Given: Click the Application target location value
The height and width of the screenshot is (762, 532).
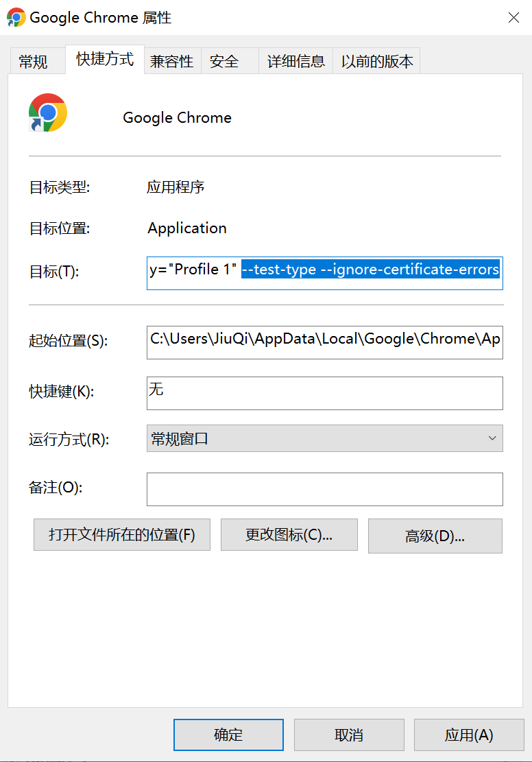Looking at the screenshot, I should pyautogui.click(x=187, y=228).
